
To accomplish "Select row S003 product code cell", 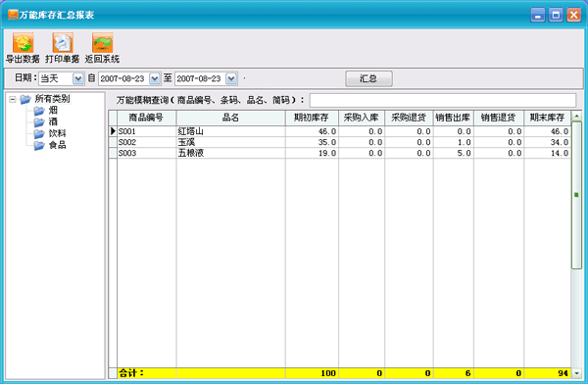I will 146,153.
